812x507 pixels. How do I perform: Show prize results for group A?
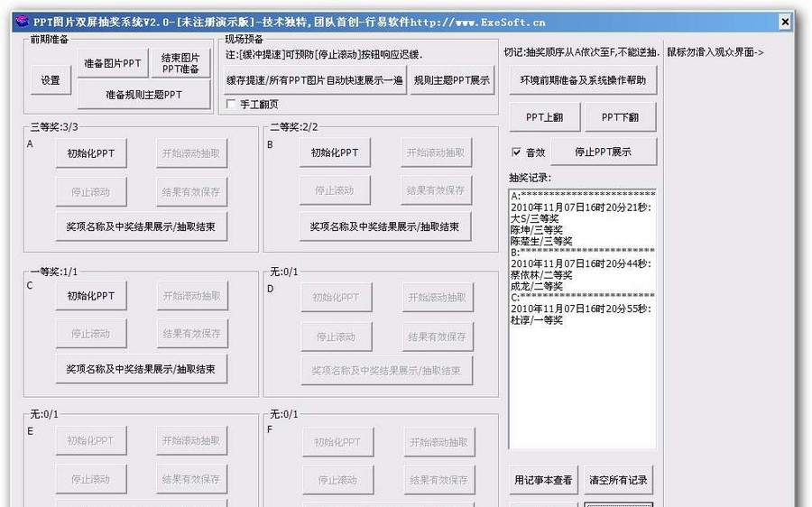[142, 226]
